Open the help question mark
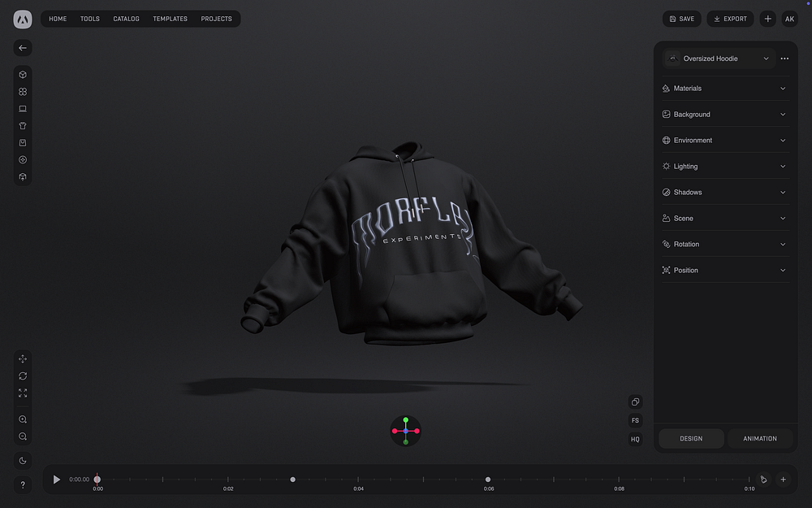 point(23,485)
